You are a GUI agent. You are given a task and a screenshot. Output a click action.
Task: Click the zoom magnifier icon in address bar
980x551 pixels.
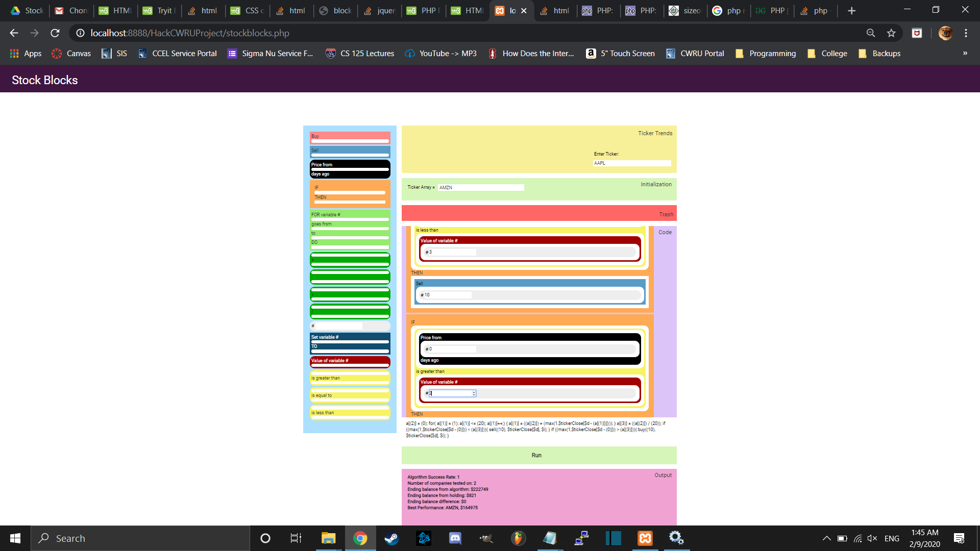point(871,33)
